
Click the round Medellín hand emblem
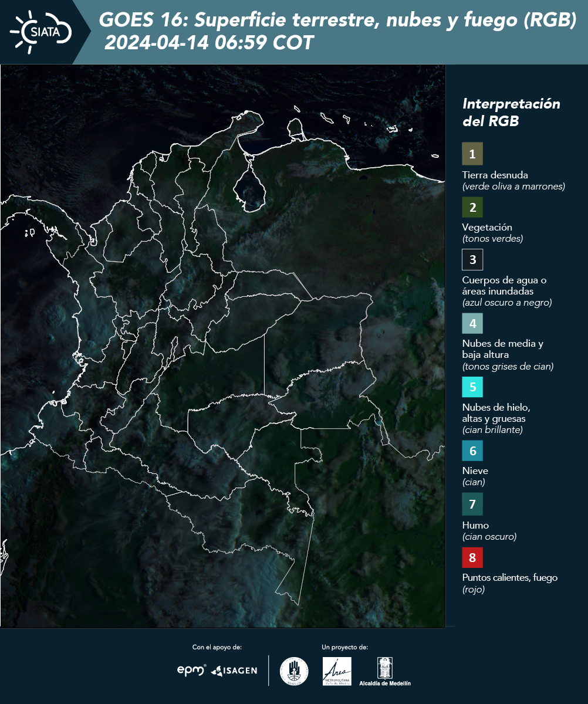(294, 671)
